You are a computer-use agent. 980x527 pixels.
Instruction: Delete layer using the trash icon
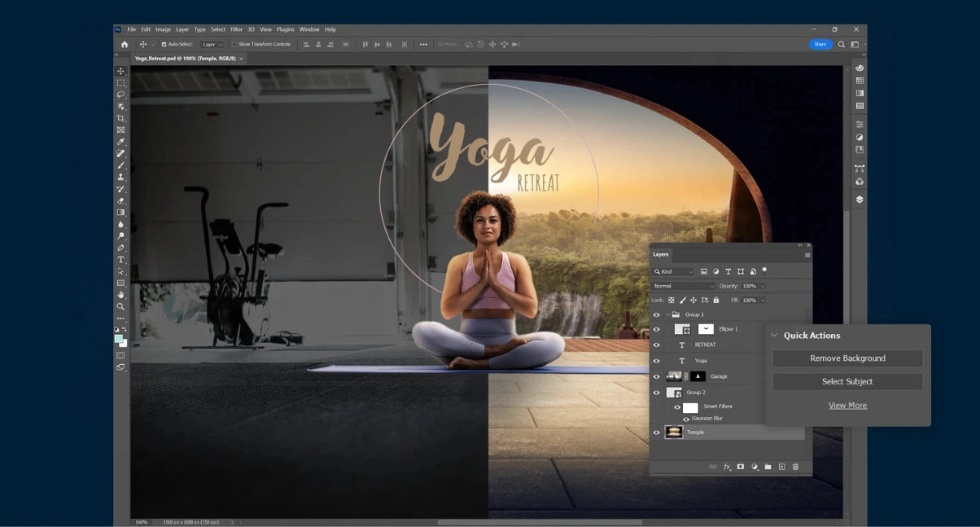tap(795, 467)
